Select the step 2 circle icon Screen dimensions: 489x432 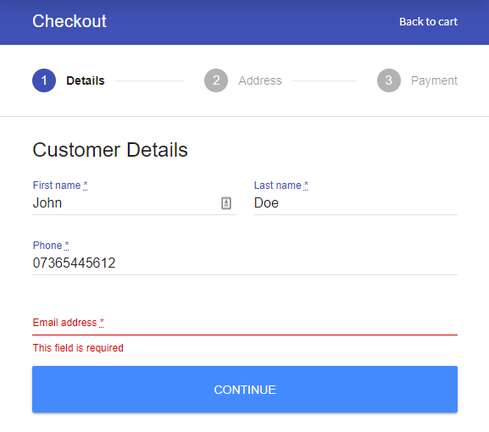[216, 80]
